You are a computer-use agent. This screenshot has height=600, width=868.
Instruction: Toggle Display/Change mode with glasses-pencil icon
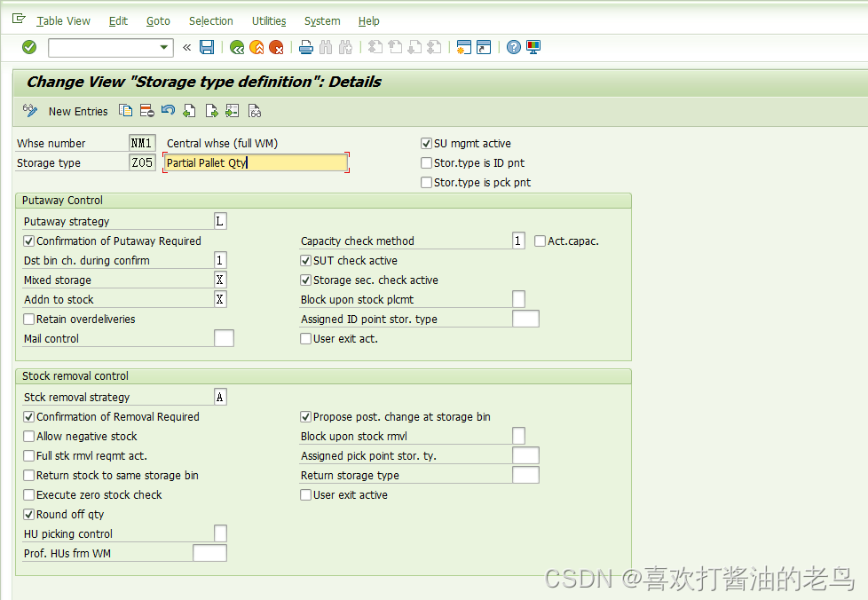tap(29, 110)
